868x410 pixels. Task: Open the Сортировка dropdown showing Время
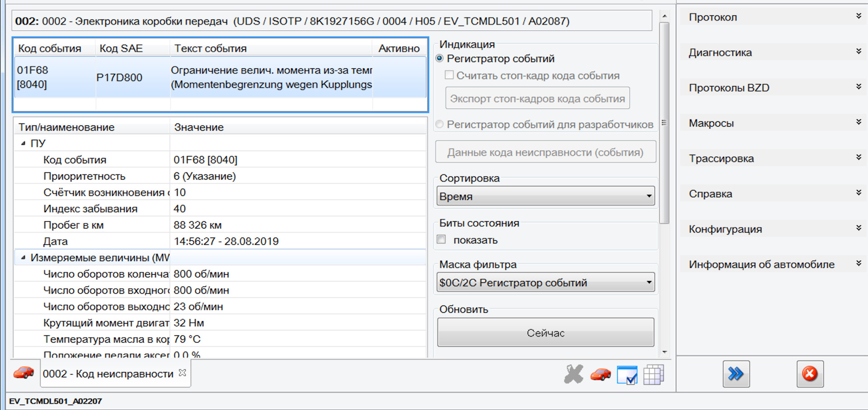coord(546,196)
